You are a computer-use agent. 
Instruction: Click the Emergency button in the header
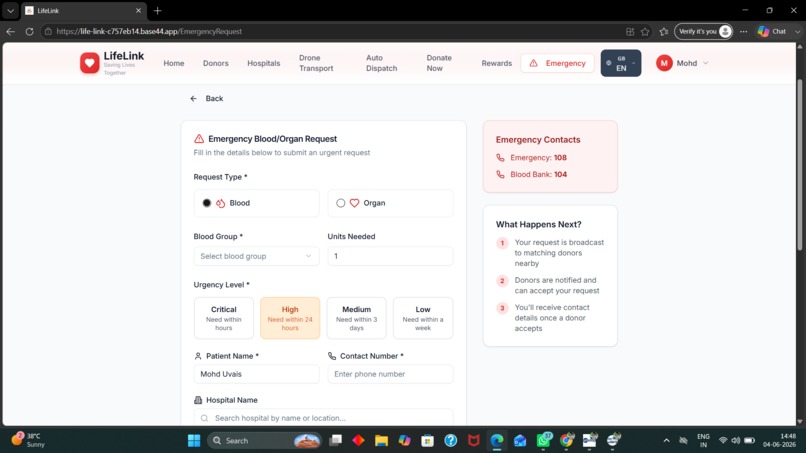point(557,63)
